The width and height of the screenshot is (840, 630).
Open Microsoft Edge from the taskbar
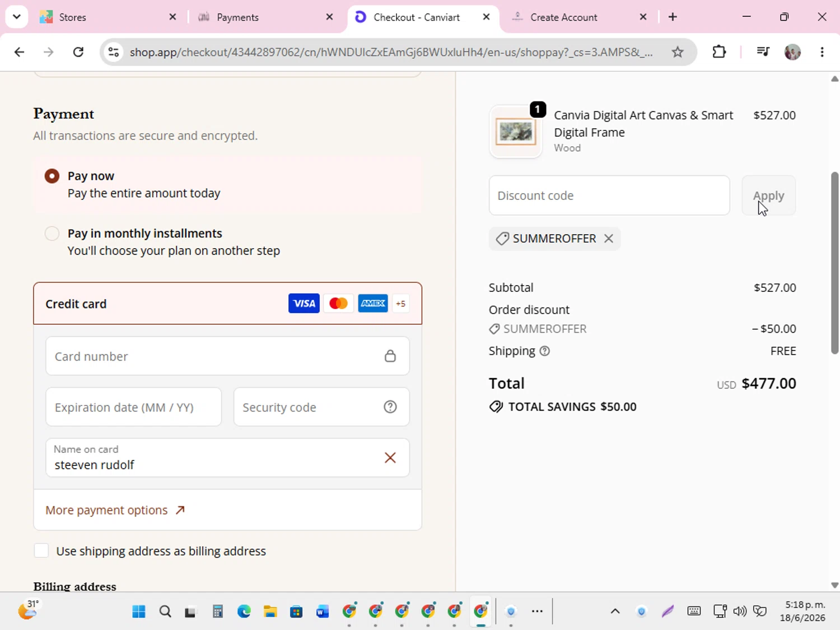pos(244,612)
